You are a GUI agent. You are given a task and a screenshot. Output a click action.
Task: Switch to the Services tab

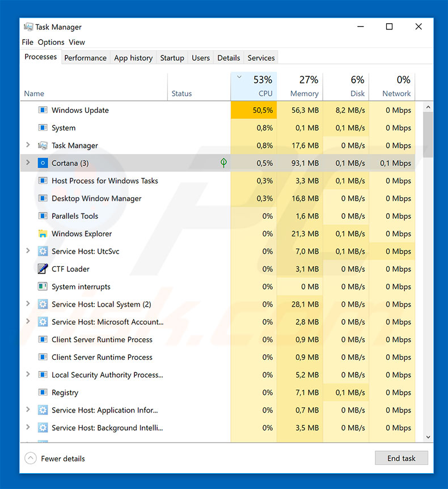click(261, 58)
